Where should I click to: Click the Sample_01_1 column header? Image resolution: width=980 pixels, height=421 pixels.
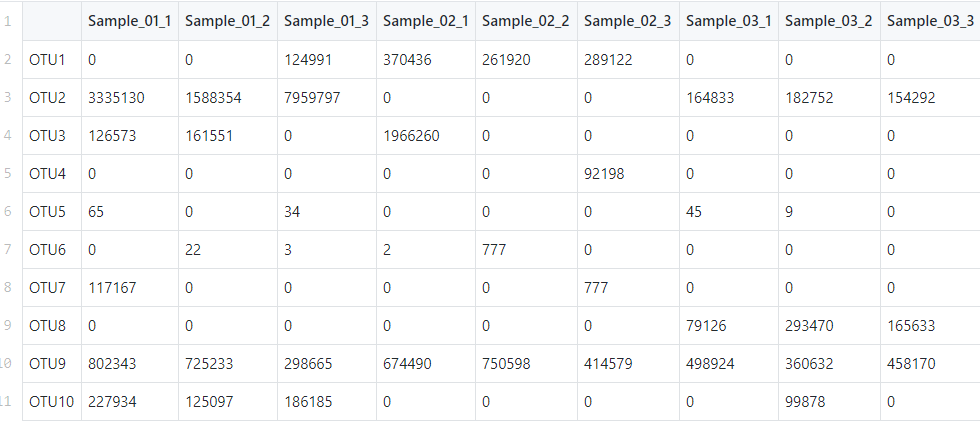coord(130,21)
